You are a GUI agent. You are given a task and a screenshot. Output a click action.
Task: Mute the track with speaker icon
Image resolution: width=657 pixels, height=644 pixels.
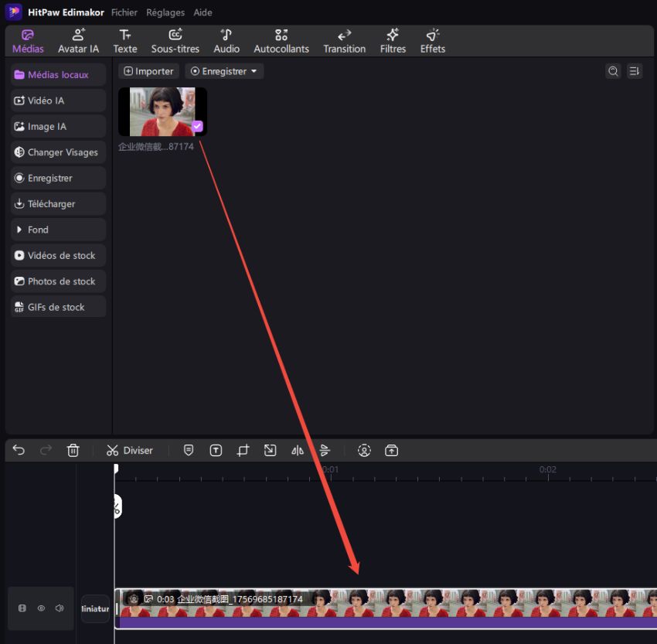tap(60, 608)
